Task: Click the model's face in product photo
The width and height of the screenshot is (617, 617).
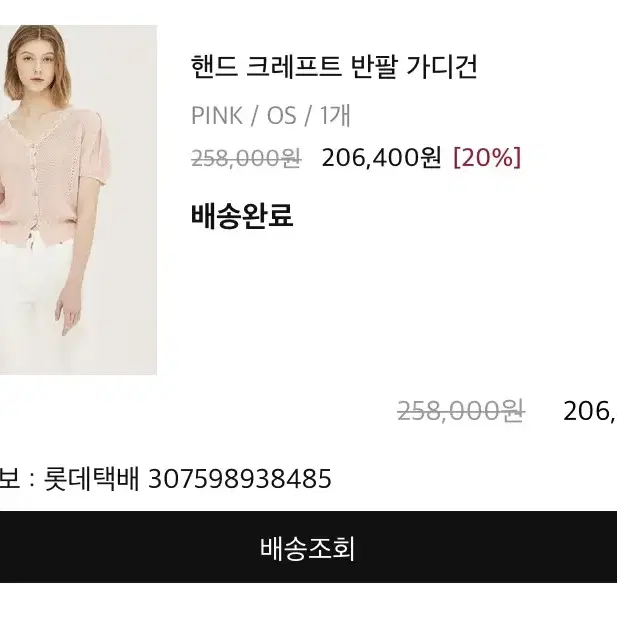Action: [36, 66]
